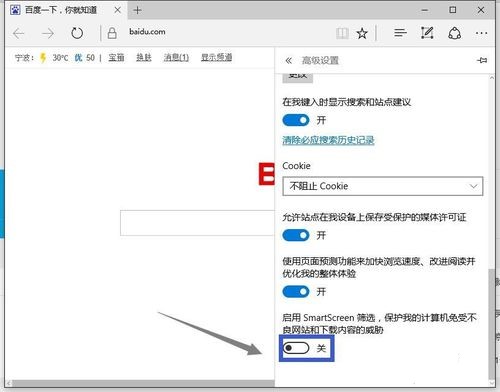Click the 高级设置 header title
Image resolution: width=500 pixels, height=392 pixels.
click(x=320, y=61)
